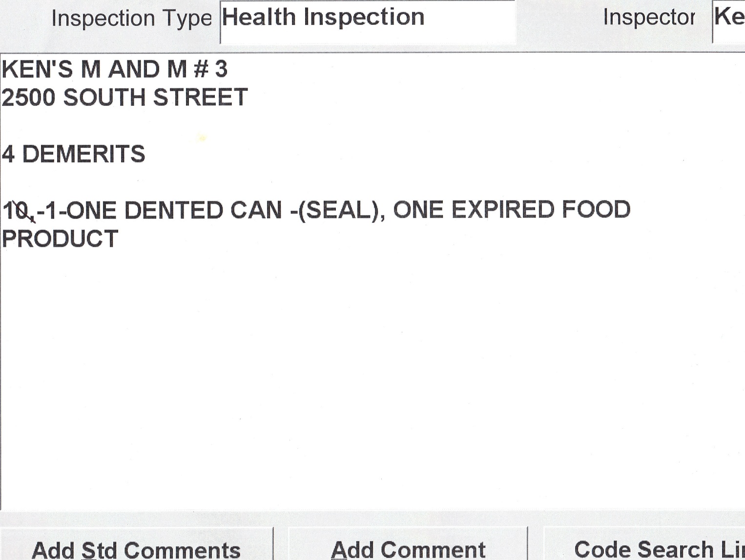Click the 4 DEMERITS line

[x=74, y=154]
